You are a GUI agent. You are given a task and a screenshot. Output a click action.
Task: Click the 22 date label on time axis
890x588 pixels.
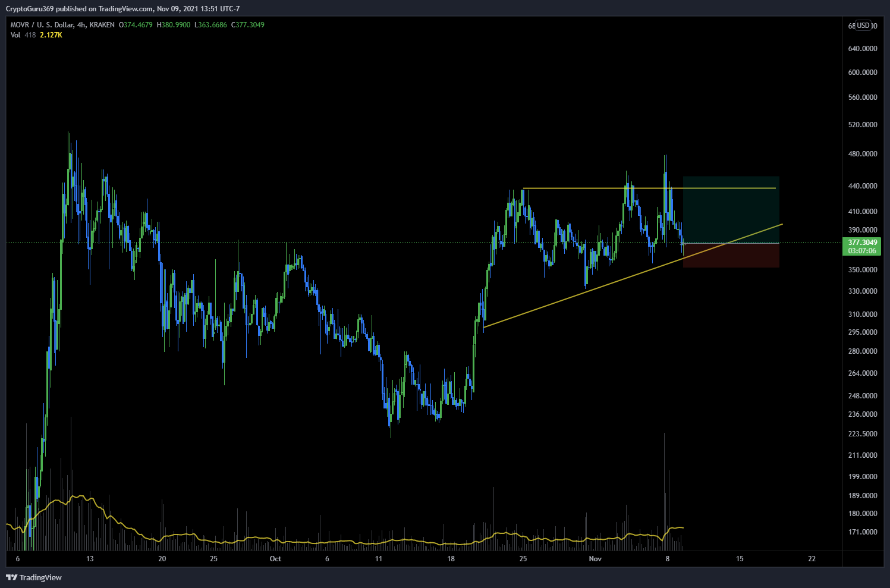[x=812, y=559]
